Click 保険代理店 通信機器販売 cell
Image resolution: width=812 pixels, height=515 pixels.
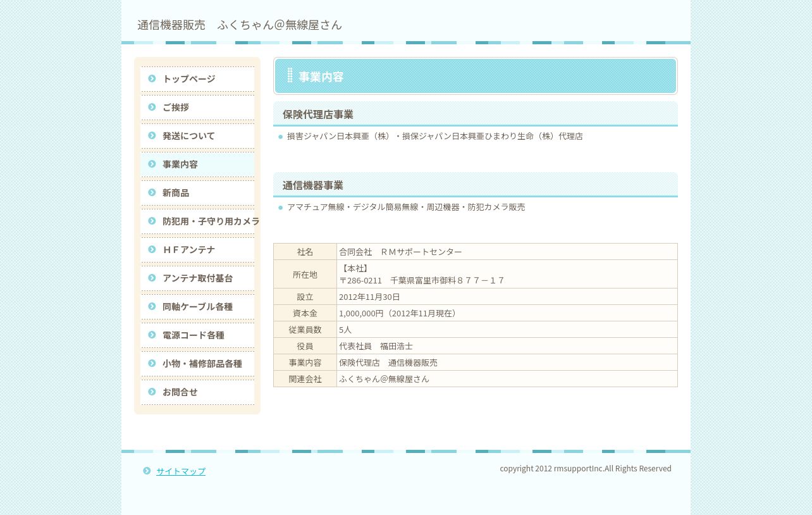tap(507, 363)
